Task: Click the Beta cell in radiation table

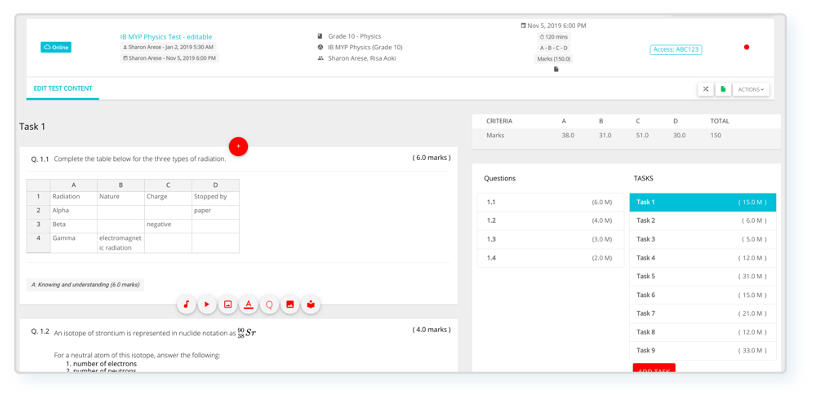Action: tap(73, 224)
